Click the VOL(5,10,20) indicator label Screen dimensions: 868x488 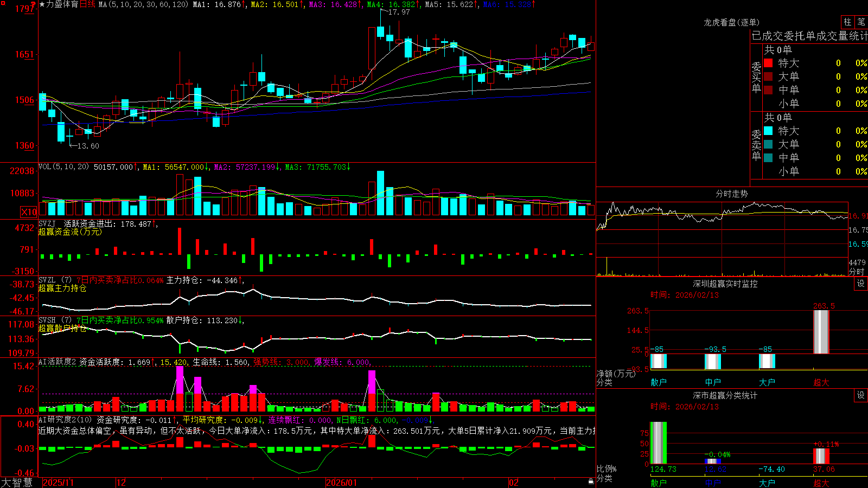64,167
